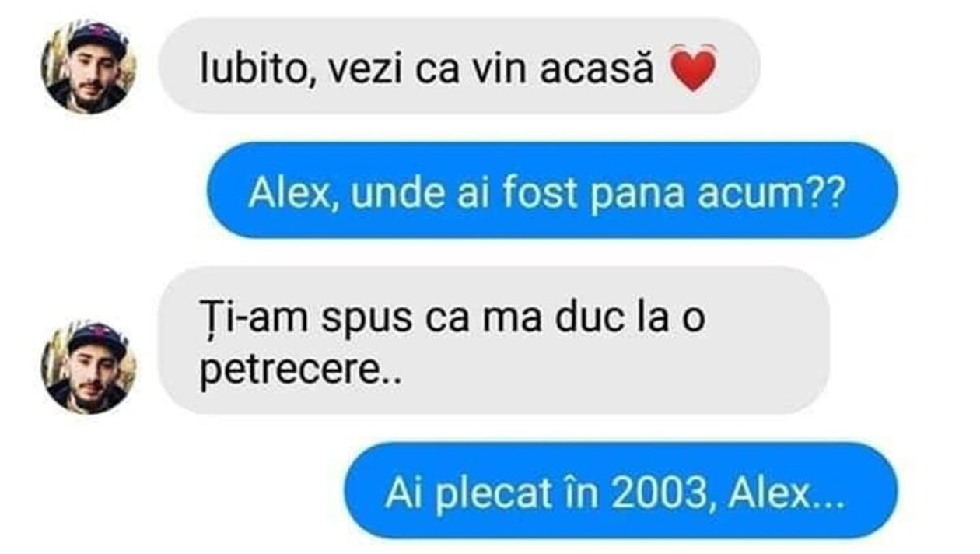Select the 'Ți-am spus ca ma duc' bubble
The height and width of the screenshot is (554, 980).
pos(494,340)
